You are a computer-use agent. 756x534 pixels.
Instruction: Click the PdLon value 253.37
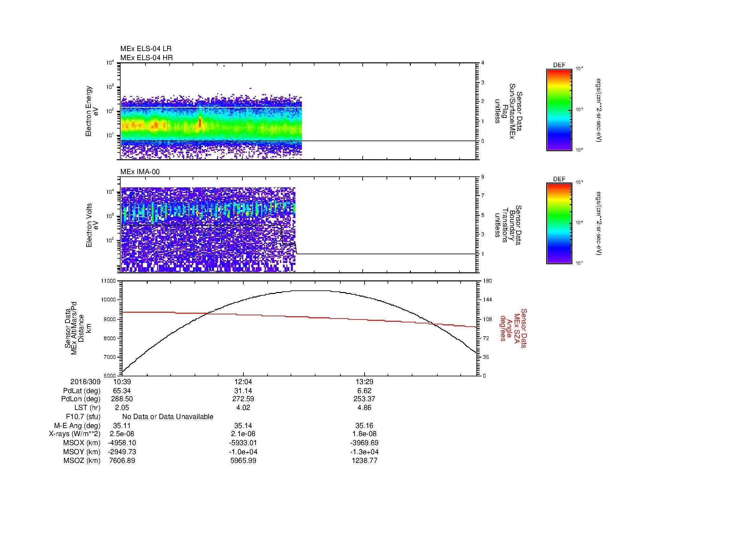[365, 399]
